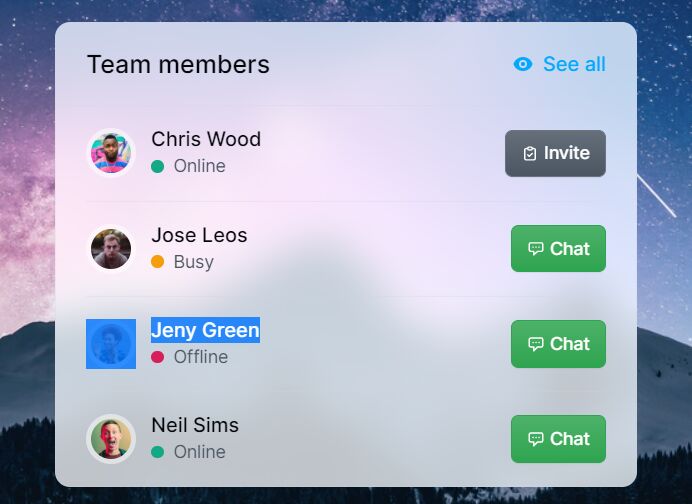692x504 pixels.
Task: Start a chat with Jose Leos
Action: [558, 248]
